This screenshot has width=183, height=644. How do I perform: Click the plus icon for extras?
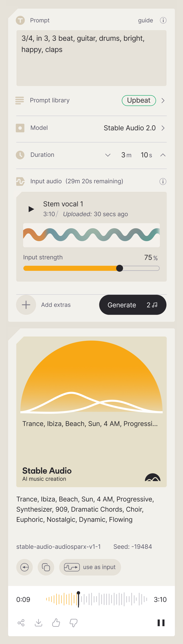point(26,305)
